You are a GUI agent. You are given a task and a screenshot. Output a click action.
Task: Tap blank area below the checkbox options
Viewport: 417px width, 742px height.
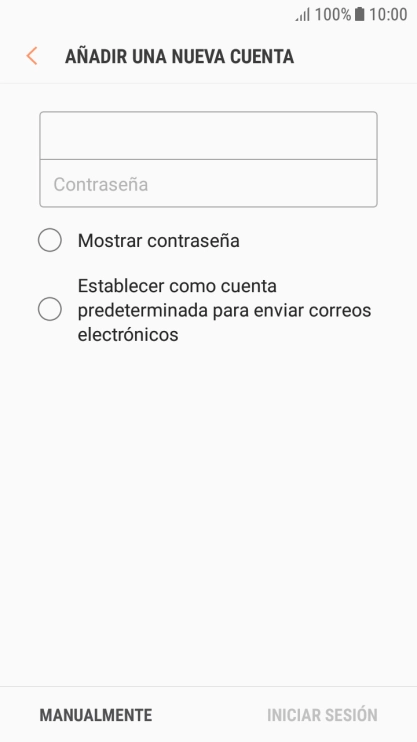tap(208, 511)
